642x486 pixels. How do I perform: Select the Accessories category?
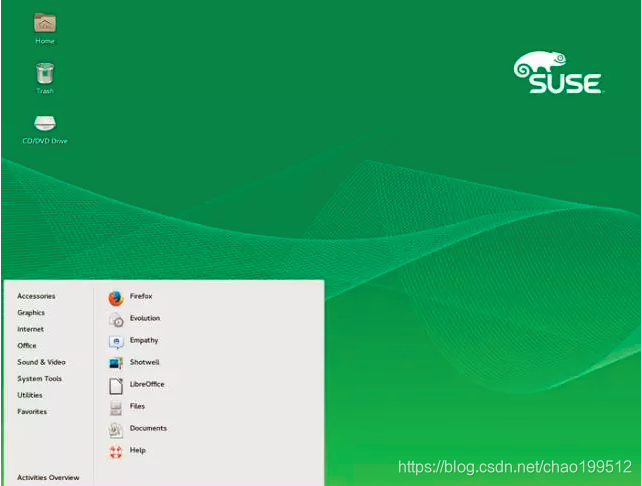pos(36,296)
